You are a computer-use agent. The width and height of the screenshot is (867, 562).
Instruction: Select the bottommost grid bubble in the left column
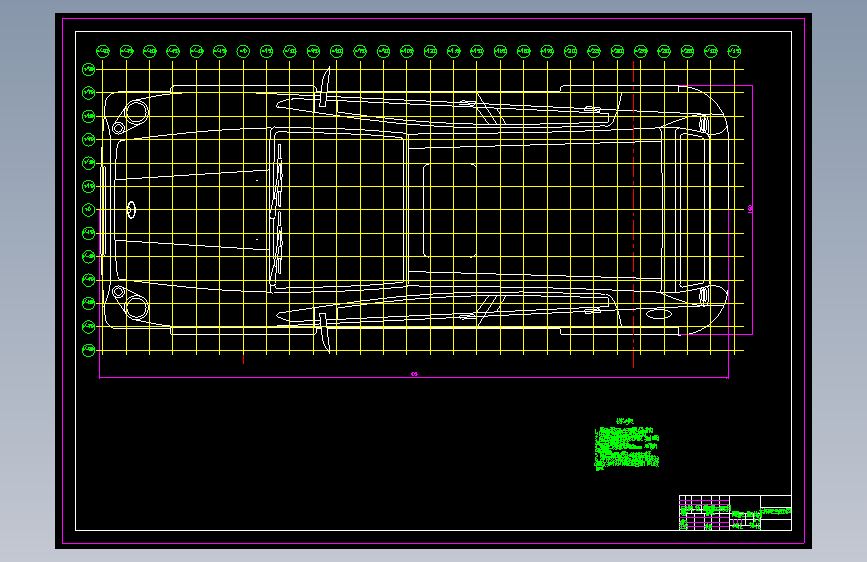pyautogui.click(x=88, y=350)
